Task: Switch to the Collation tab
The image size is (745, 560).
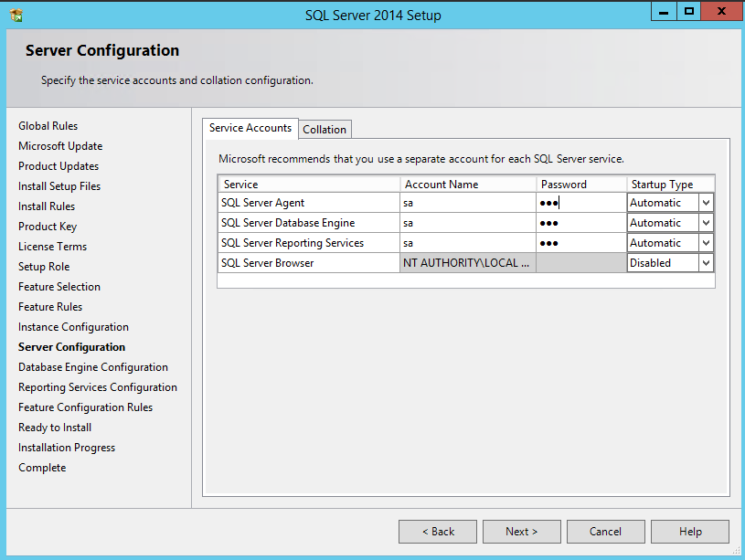Action: pos(325,129)
